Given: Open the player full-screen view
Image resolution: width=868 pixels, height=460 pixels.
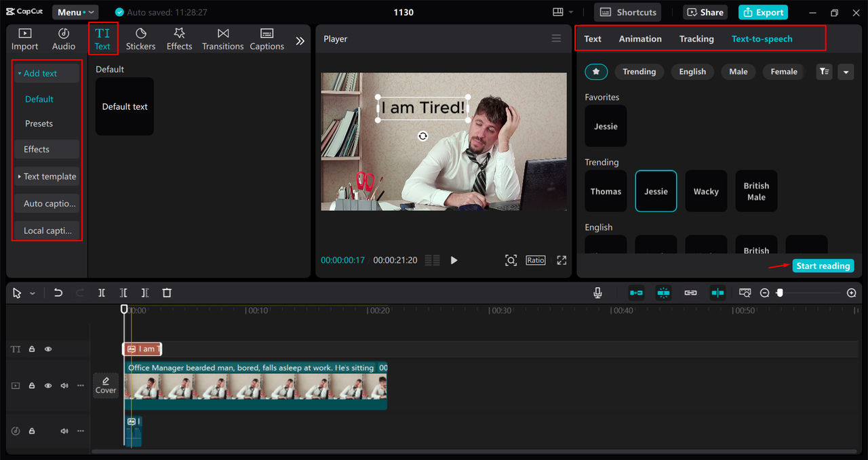Looking at the screenshot, I should point(561,260).
